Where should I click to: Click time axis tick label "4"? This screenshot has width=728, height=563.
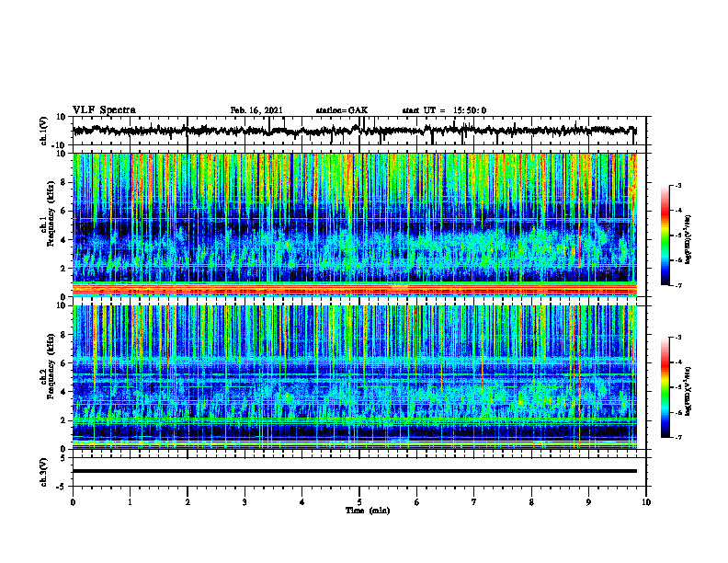click(x=301, y=502)
